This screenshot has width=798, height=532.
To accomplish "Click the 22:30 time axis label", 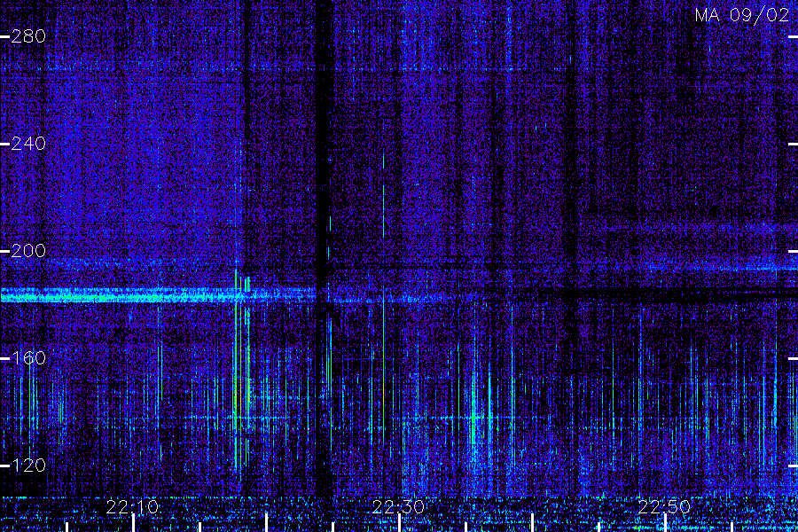I will click(x=398, y=507).
